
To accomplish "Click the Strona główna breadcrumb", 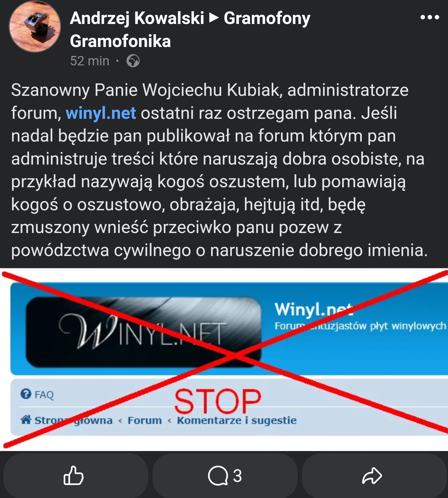I will click(73, 420).
